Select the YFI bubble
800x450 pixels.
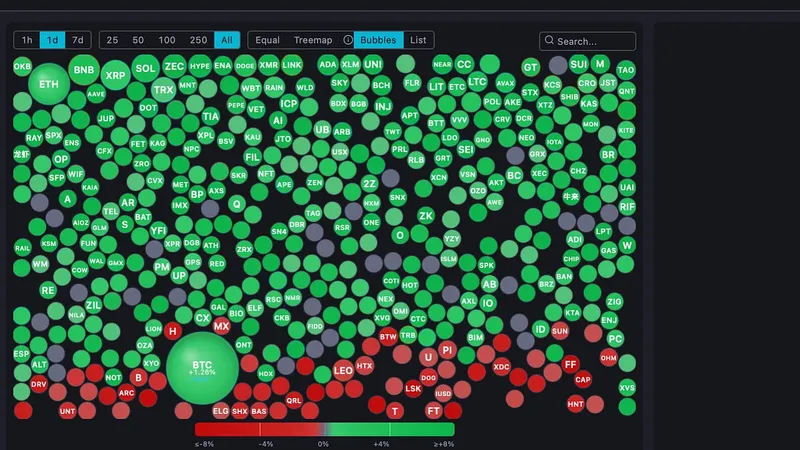pyautogui.click(x=158, y=231)
